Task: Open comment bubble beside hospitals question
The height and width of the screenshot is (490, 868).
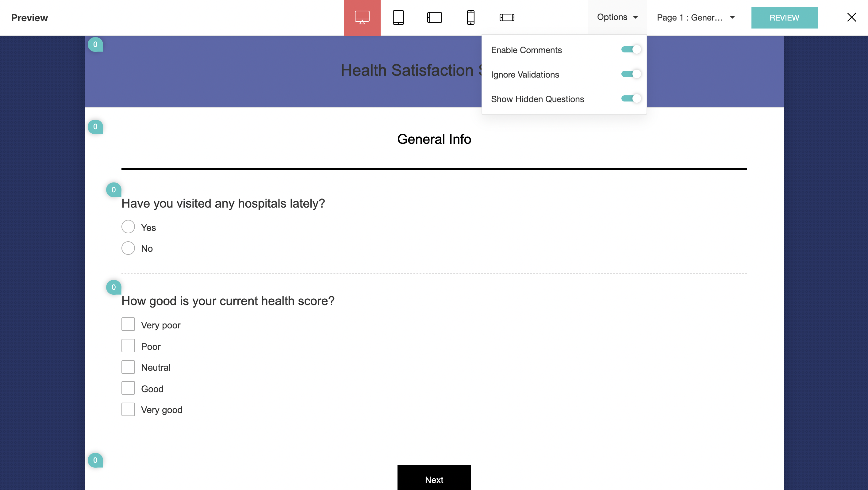Action: 113,190
